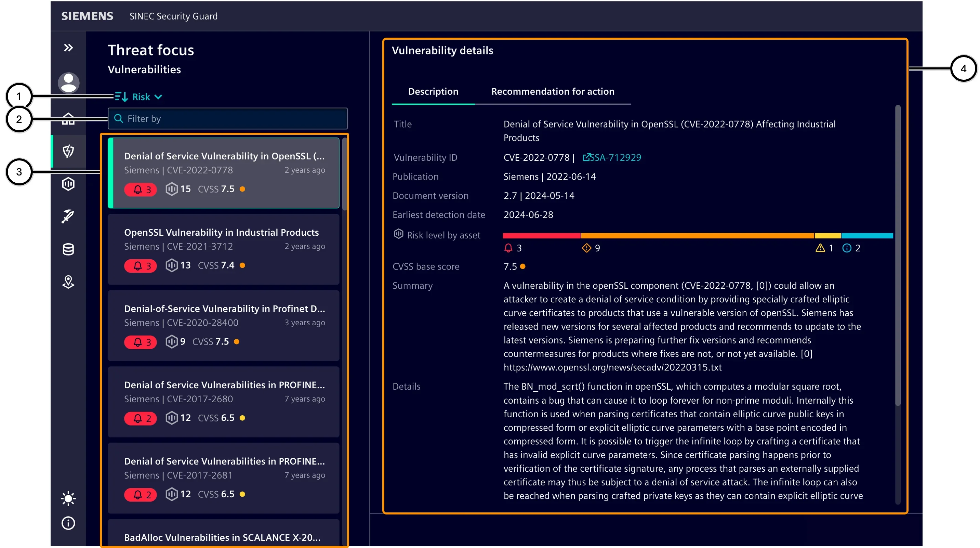Click the asset count icon on CVE-2021-3712
The image size is (980, 548).
tap(172, 265)
